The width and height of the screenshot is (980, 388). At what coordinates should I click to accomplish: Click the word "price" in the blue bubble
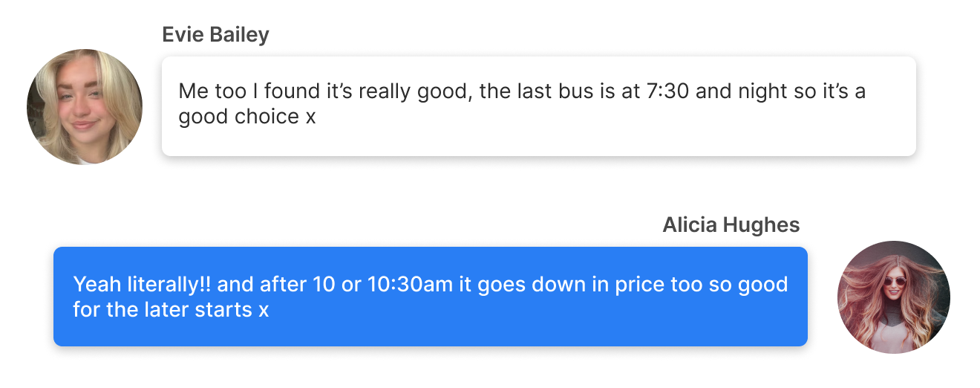pyautogui.click(x=640, y=285)
